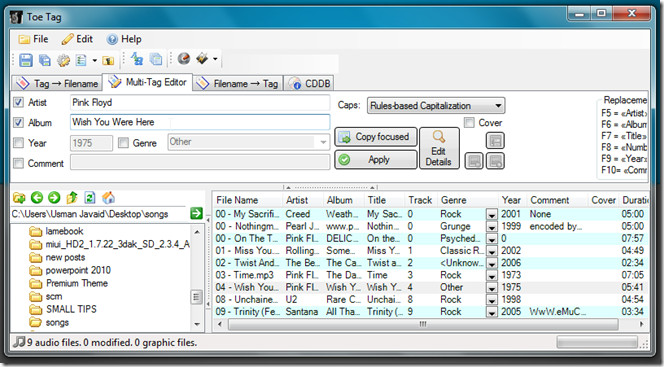Click the Save floppy disk icon
Image resolution: width=664 pixels, height=367 pixels.
point(26,60)
